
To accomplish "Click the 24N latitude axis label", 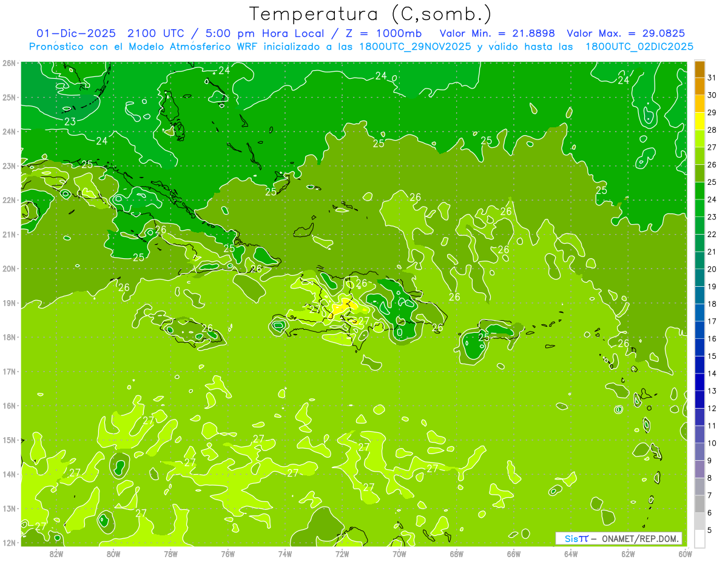I will (9, 132).
